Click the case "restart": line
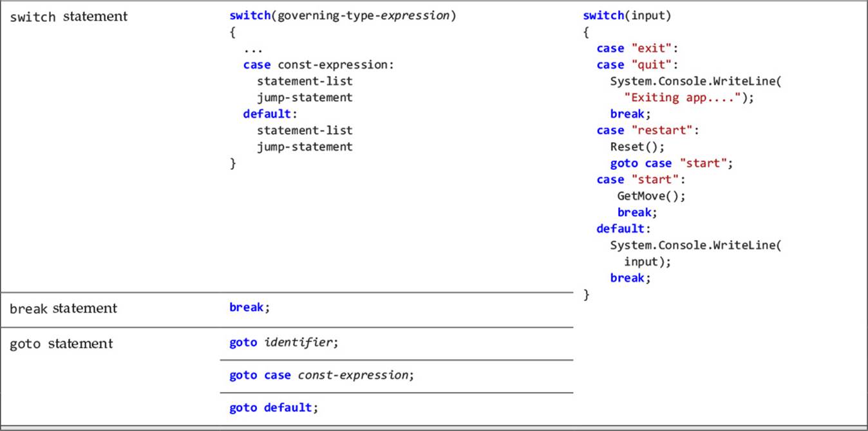Image resolution: width=868 pixels, height=431 pixels. 648,131
